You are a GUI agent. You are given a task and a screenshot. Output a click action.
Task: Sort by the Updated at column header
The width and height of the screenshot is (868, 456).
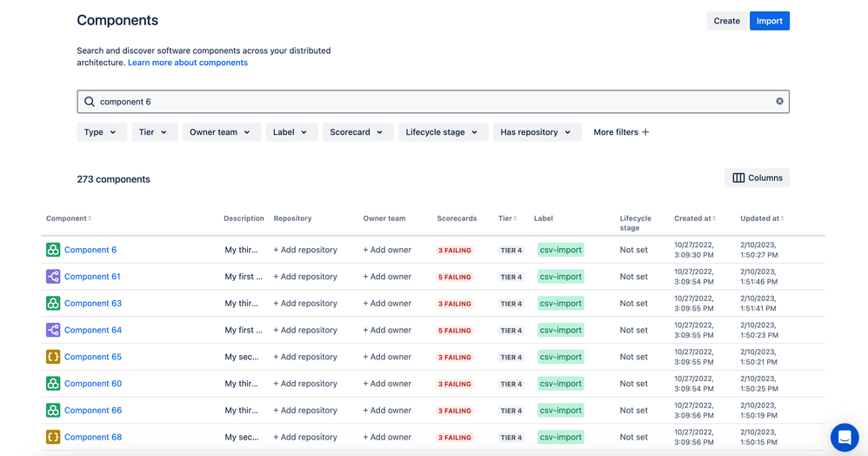762,218
